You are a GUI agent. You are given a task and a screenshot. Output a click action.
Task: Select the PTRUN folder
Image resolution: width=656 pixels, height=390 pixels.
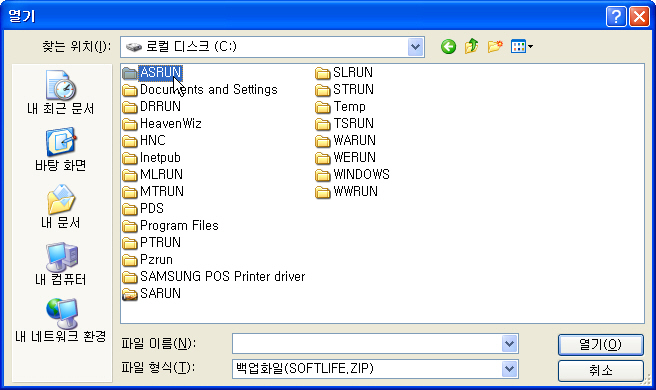click(x=152, y=243)
